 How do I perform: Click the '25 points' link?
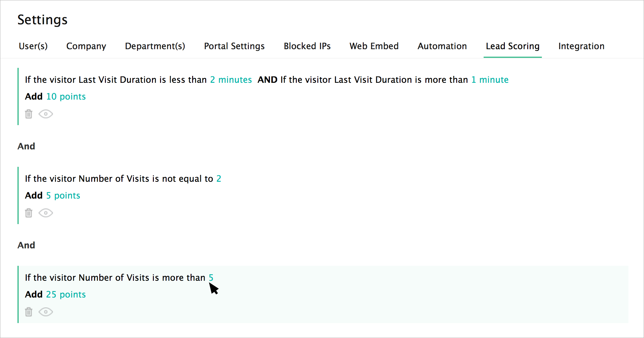click(x=66, y=294)
